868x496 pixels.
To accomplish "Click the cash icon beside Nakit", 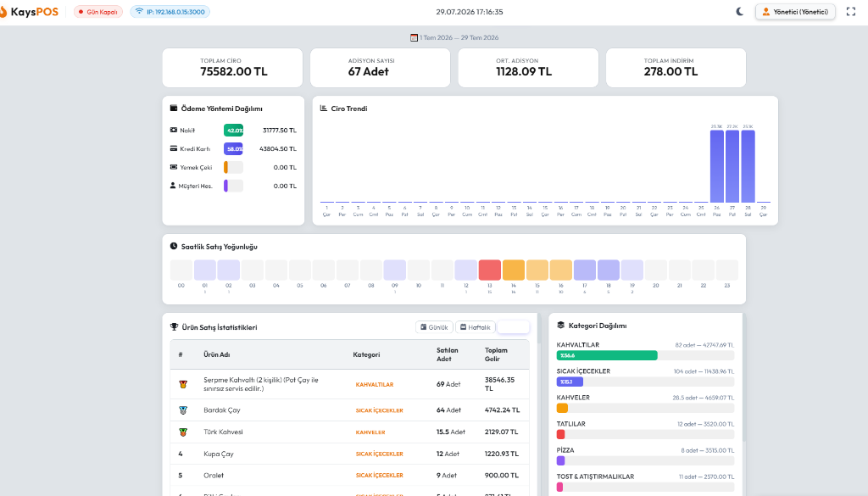I will tap(174, 130).
